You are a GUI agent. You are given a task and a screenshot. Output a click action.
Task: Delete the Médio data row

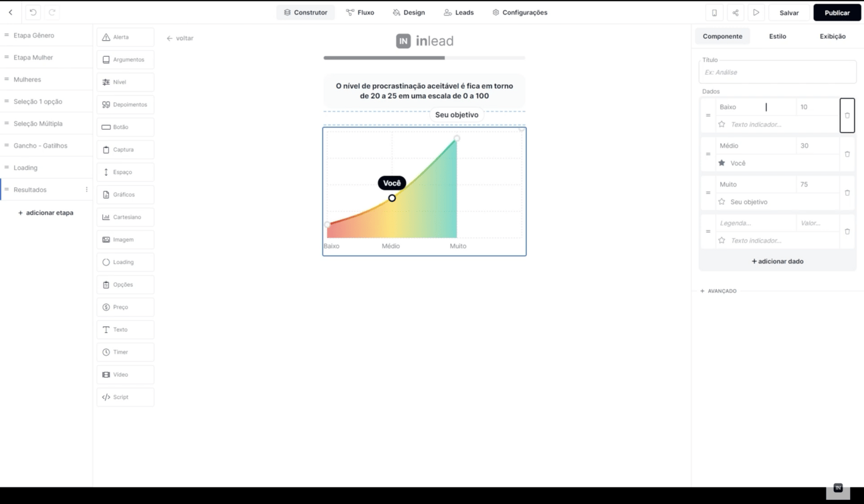click(x=847, y=154)
